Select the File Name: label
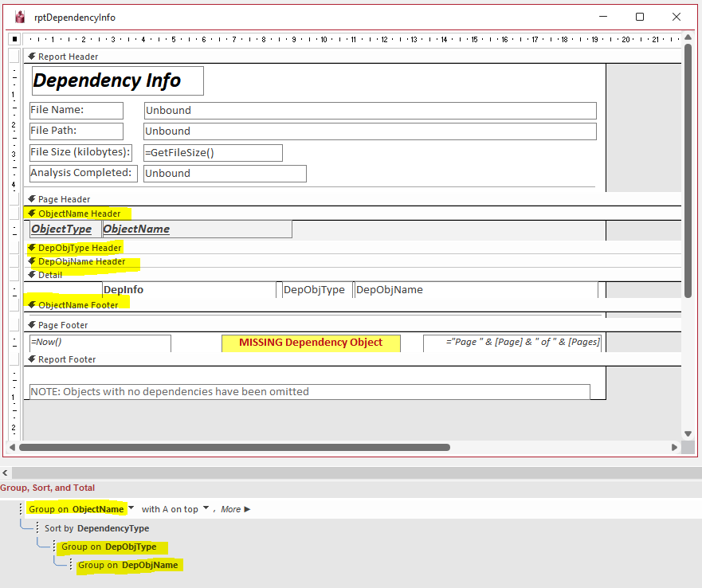 76,111
